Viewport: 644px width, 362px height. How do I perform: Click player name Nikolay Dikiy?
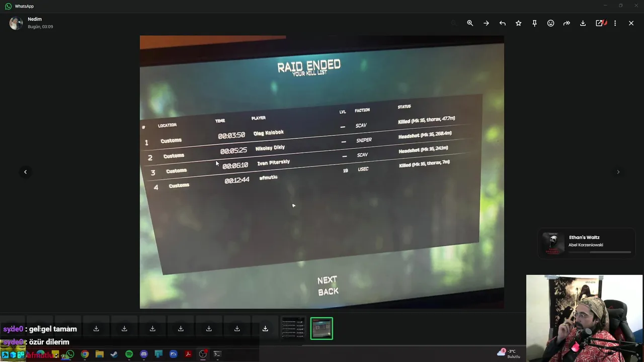[x=270, y=148]
